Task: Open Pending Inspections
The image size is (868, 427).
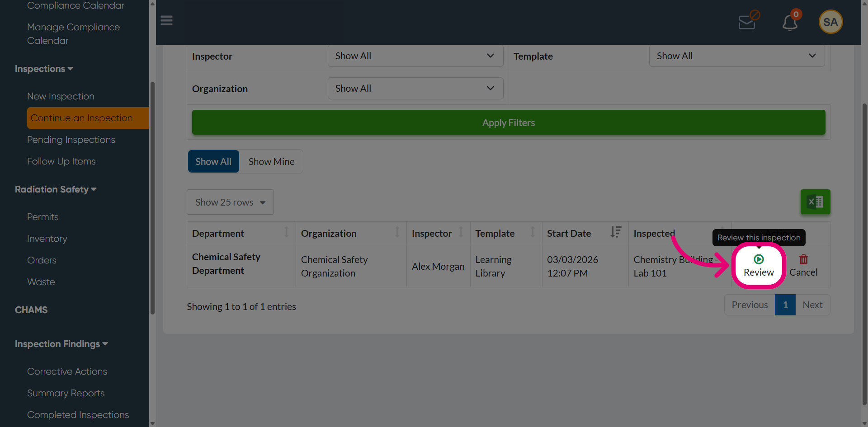Action: tap(71, 140)
